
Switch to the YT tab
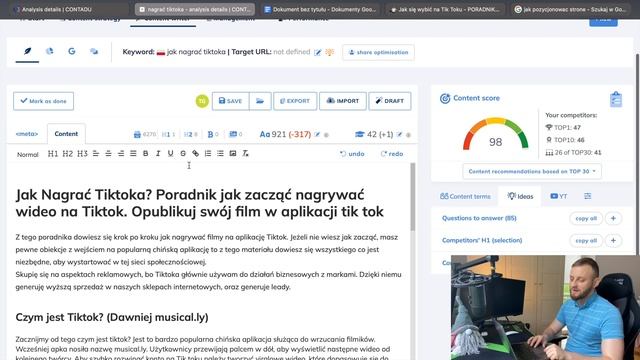point(559,196)
